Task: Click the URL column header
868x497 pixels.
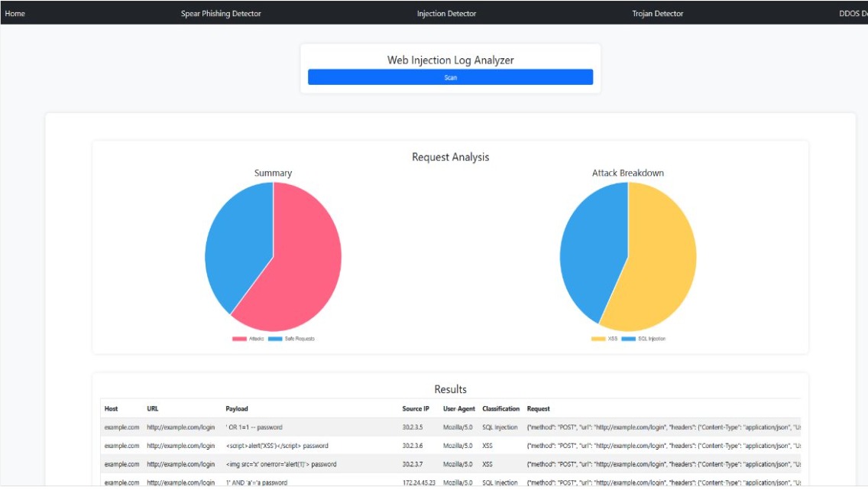Action: tap(152, 409)
